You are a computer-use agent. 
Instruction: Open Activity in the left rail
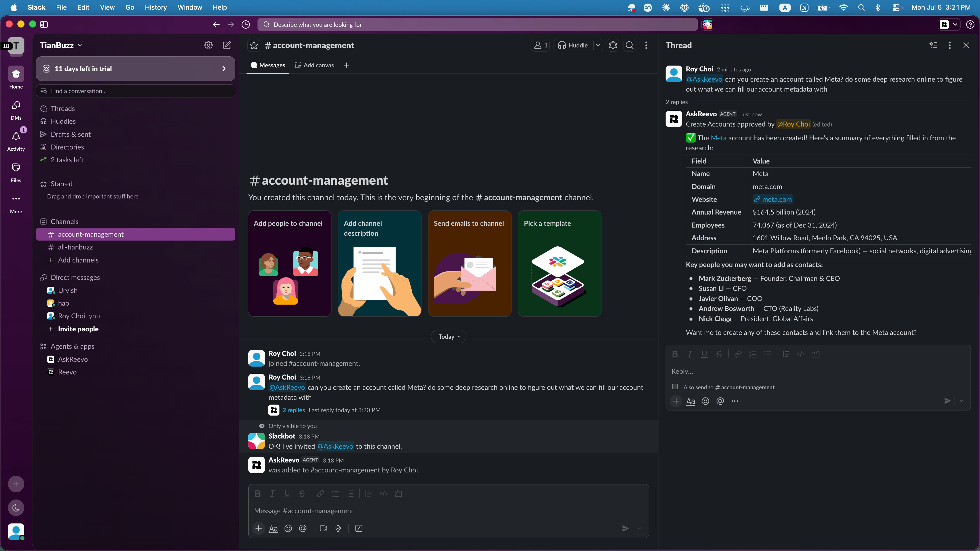[x=16, y=141]
